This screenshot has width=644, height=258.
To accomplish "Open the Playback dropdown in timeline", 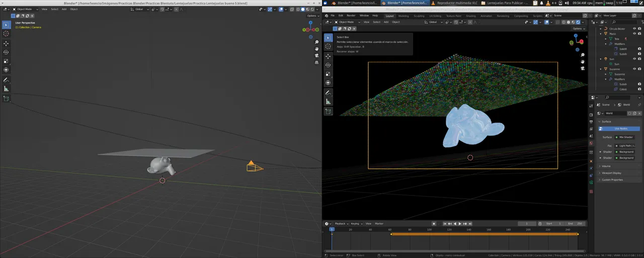I will point(341,224).
